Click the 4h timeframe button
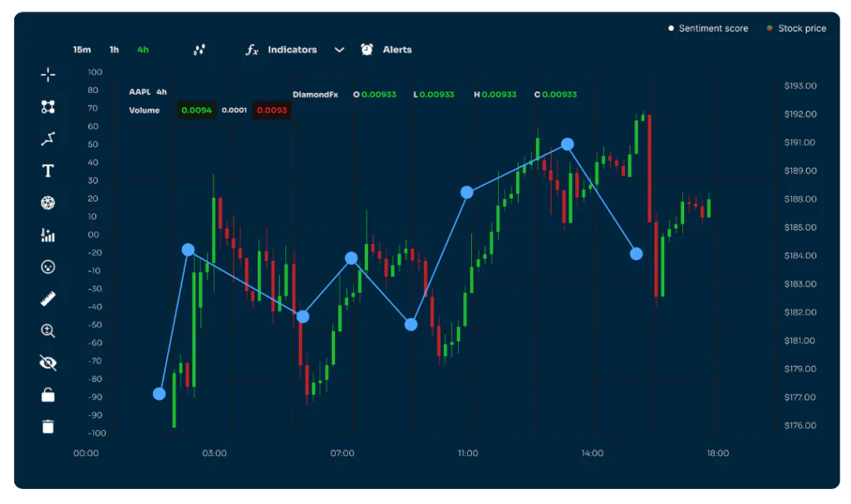Viewport: 851px width, 504px height. click(x=141, y=49)
